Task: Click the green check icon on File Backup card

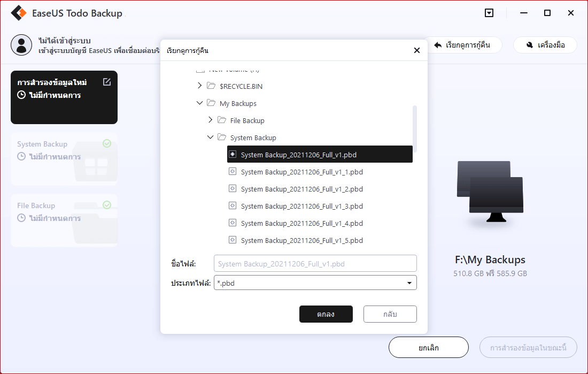Action: [x=107, y=205]
